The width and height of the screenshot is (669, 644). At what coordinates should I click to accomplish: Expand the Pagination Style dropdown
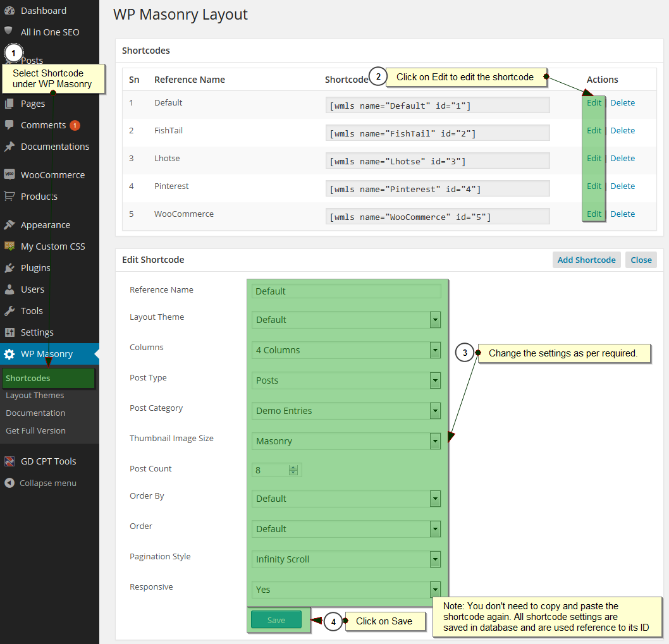pos(435,559)
